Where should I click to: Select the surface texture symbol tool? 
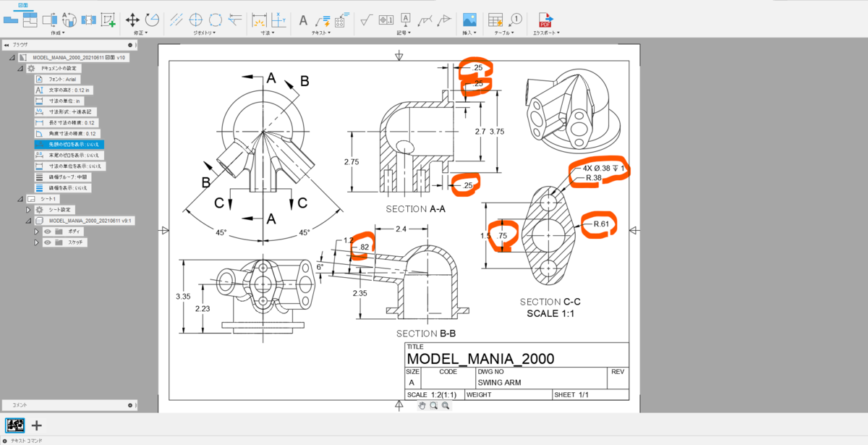pos(367,20)
